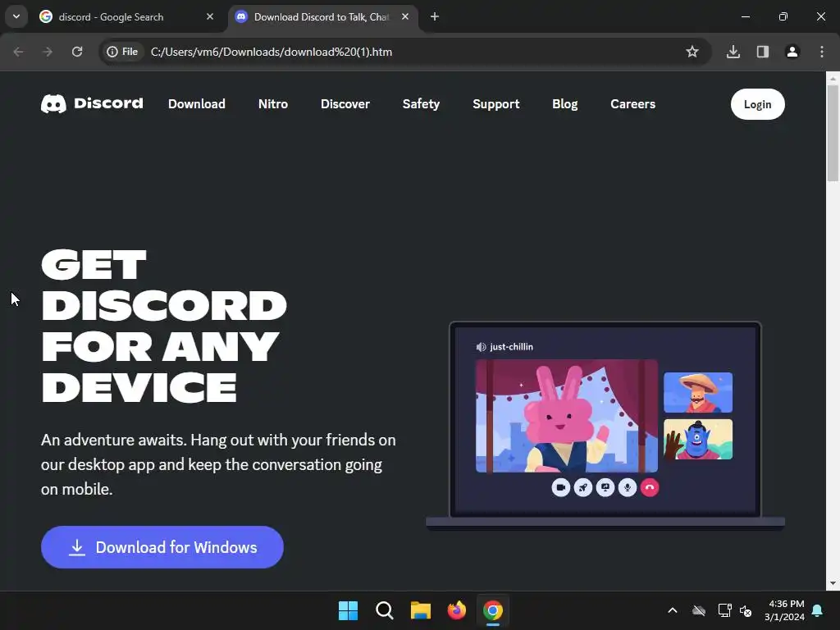Click the microphone icon in illustration
The height and width of the screenshot is (630, 840).
(x=628, y=487)
